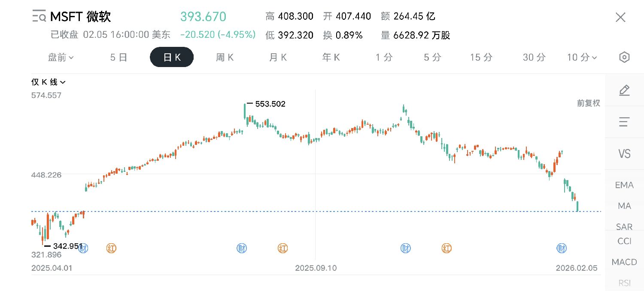Open chart settings hexagon icon
The height and width of the screenshot is (291, 644).
click(624, 57)
